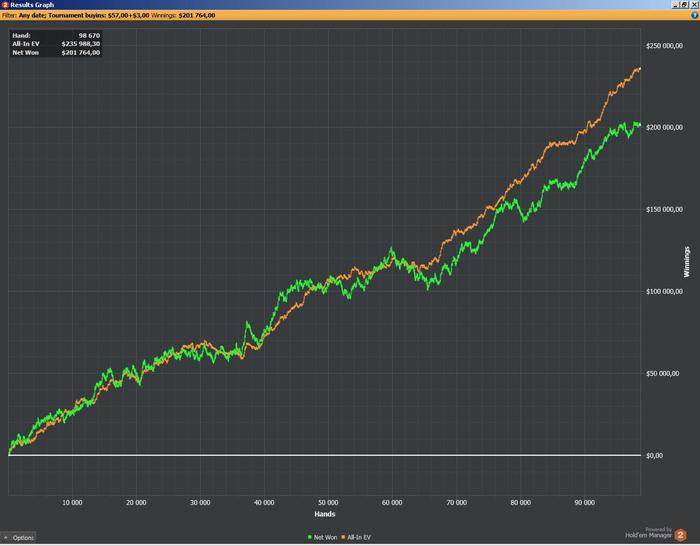Close the Results Graph window
Viewport: 700px width, 546px height.
(694, 4)
